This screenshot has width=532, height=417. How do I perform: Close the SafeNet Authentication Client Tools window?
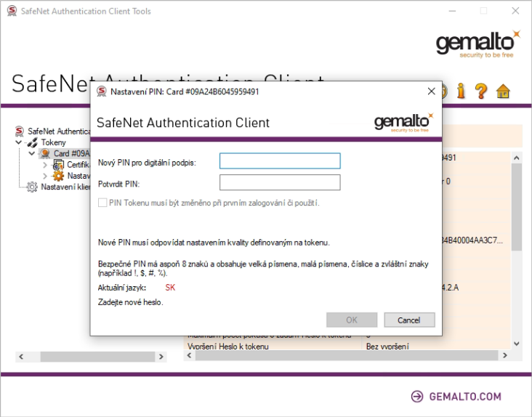coord(515,11)
